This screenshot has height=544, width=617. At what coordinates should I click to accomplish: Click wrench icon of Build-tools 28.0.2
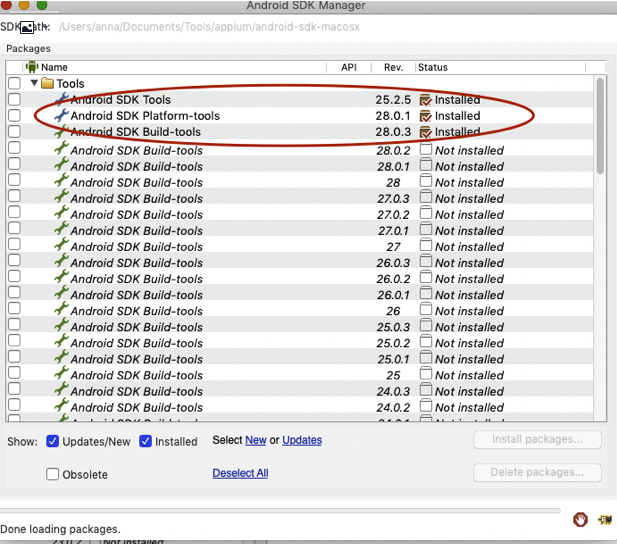pyautogui.click(x=61, y=148)
